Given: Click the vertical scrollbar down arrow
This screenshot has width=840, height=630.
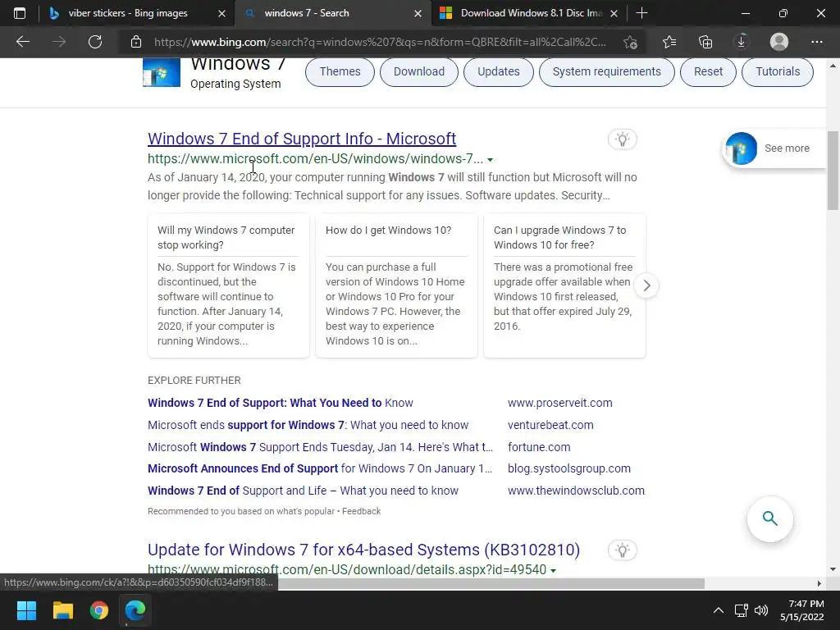Looking at the screenshot, I should coord(833,569).
